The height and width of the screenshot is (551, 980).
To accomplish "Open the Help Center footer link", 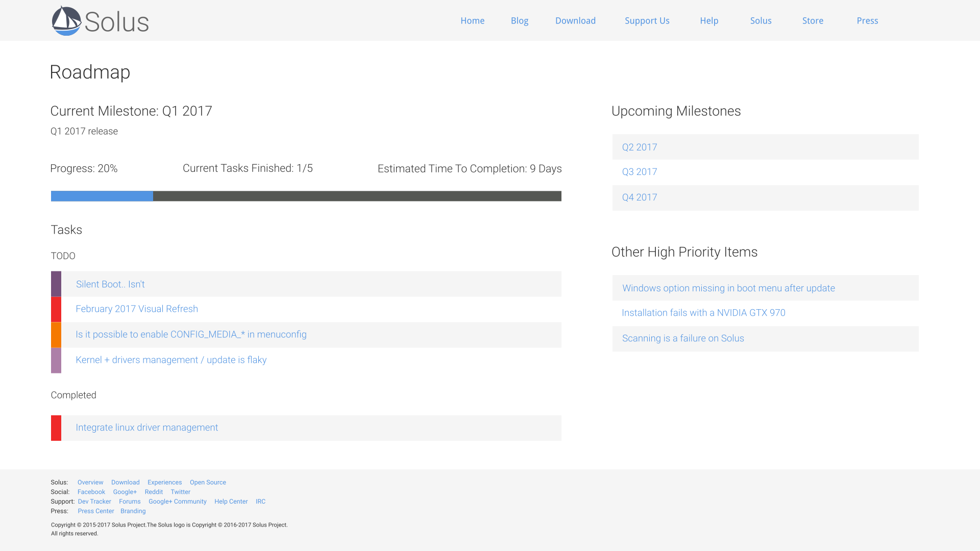I will click(231, 502).
